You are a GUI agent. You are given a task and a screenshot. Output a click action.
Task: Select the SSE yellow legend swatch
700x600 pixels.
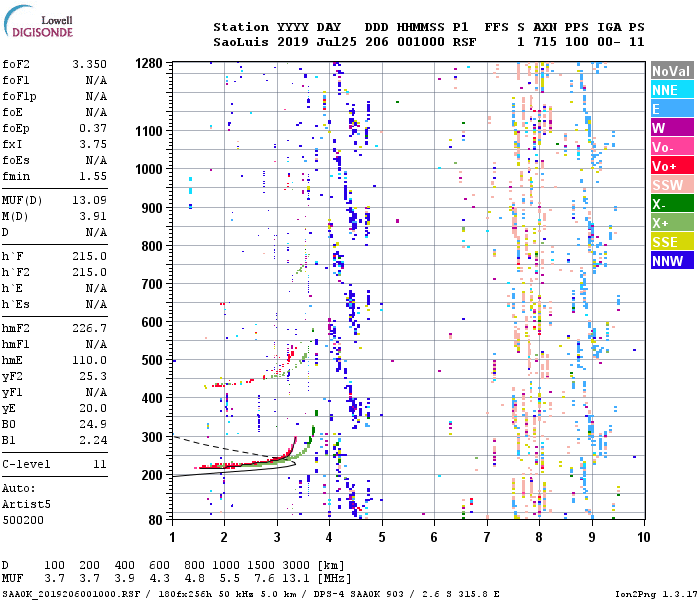[672, 242]
